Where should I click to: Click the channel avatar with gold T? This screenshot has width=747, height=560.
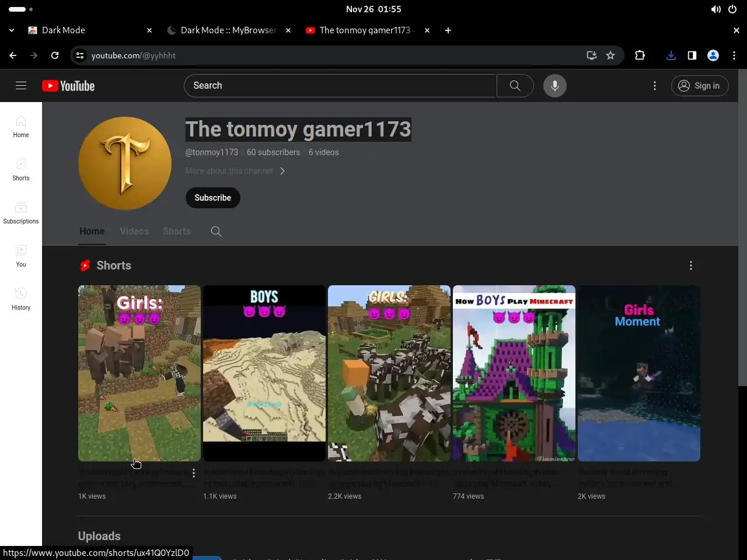[x=125, y=163]
